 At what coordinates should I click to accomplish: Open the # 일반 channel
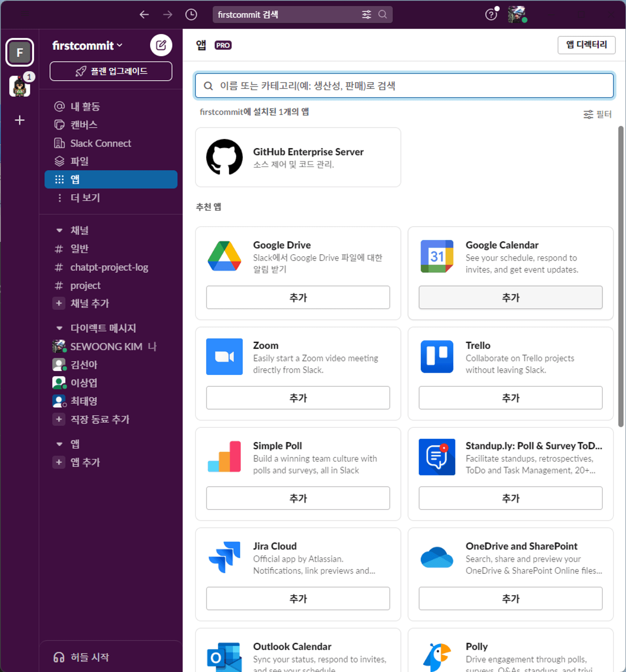pyautogui.click(x=111, y=249)
